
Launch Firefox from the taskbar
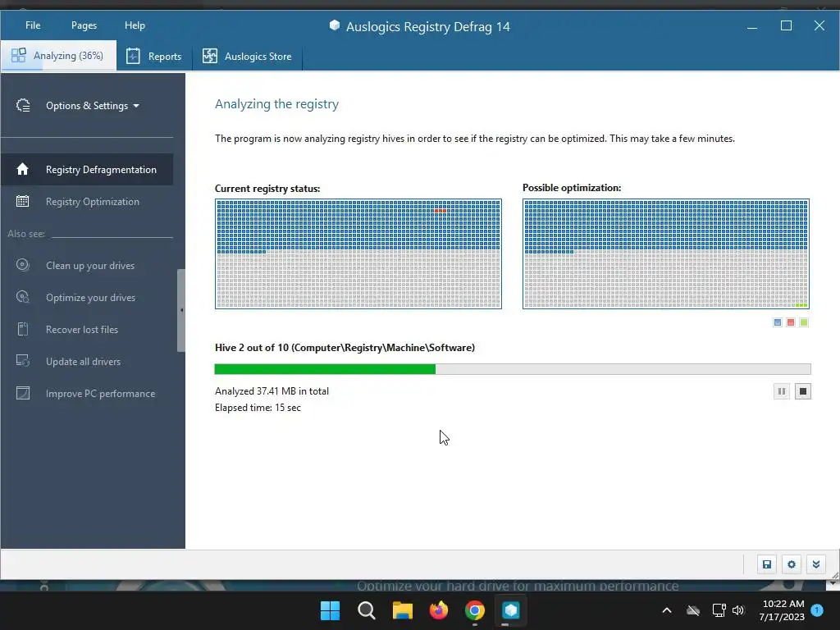[439, 610]
